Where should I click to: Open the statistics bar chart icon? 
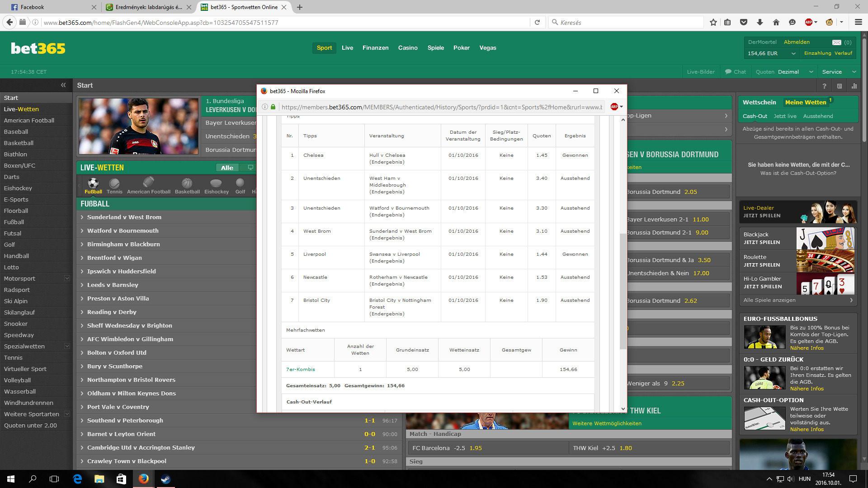[854, 86]
